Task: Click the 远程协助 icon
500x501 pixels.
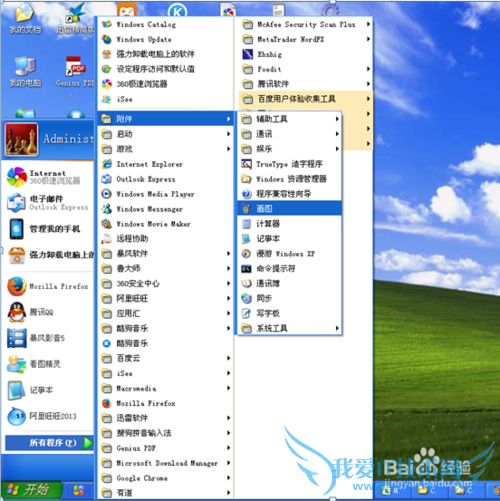Action: click(107, 239)
